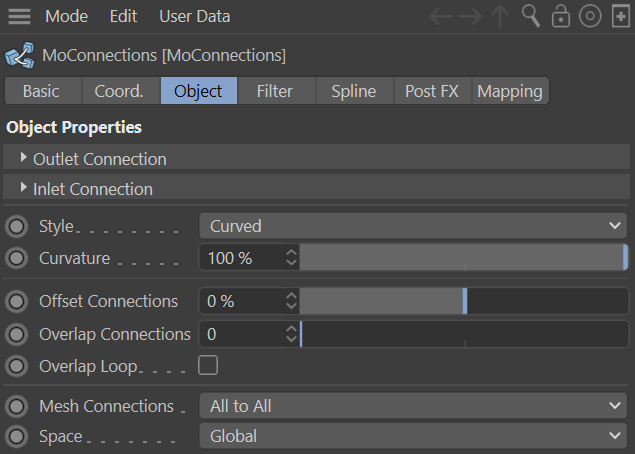Toggle the lock element icon

[x=561, y=17]
